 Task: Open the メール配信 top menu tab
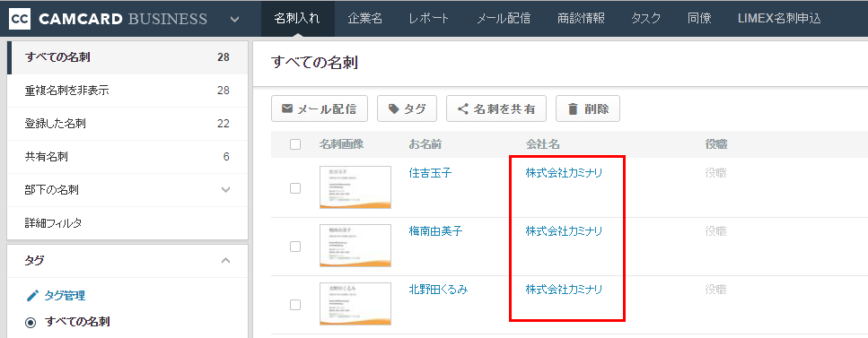pos(504,19)
